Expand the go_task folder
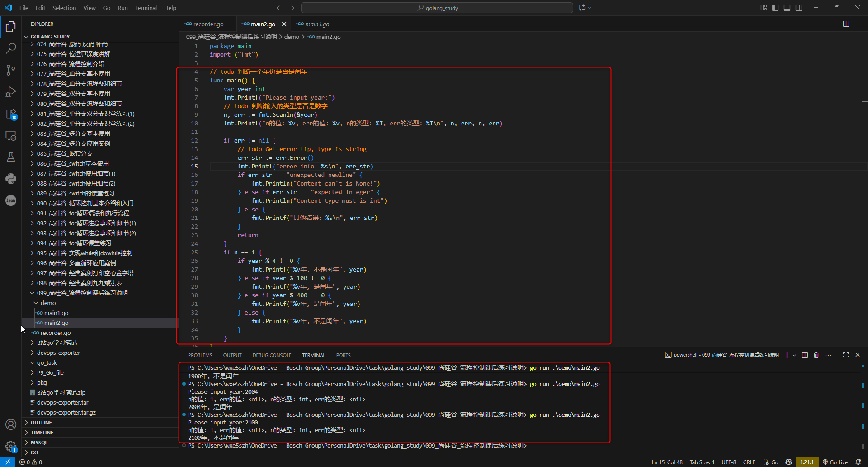The width and height of the screenshot is (868, 467). [100, 363]
